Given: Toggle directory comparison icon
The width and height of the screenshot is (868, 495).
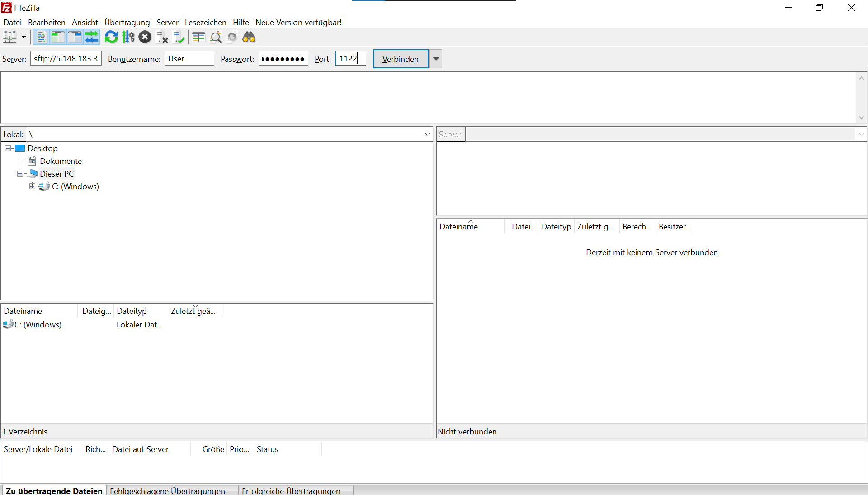Looking at the screenshot, I should point(216,37).
